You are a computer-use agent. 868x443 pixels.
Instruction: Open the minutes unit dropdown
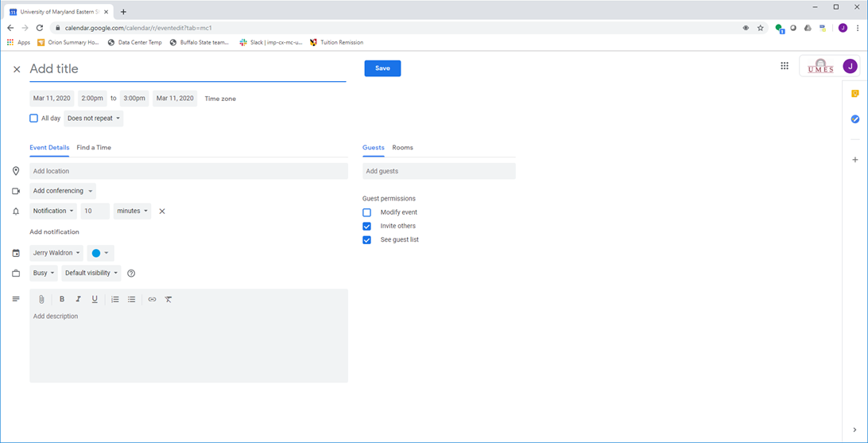(x=132, y=211)
